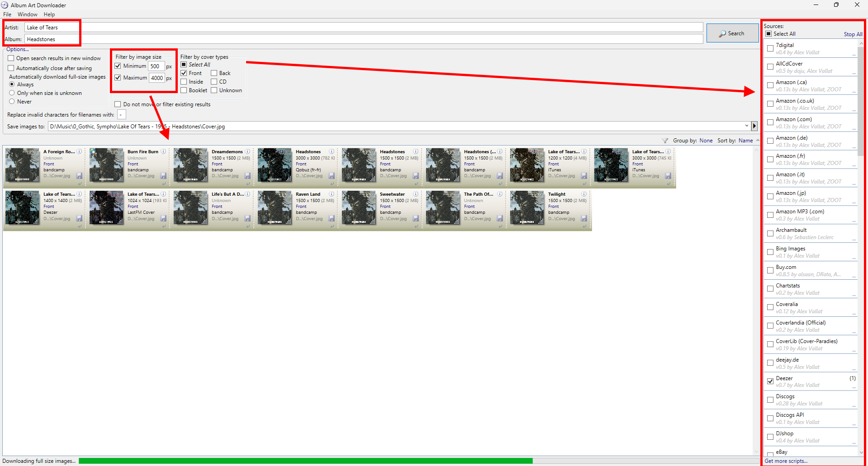Toggle Select All in the Sources panel
Screen dimensions: 868x466
tap(768, 34)
